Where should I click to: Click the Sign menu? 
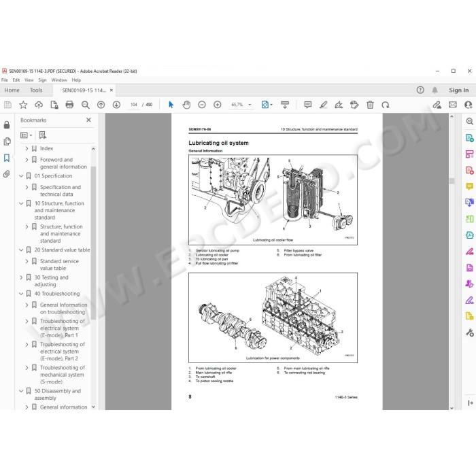click(x=42, y=80)
